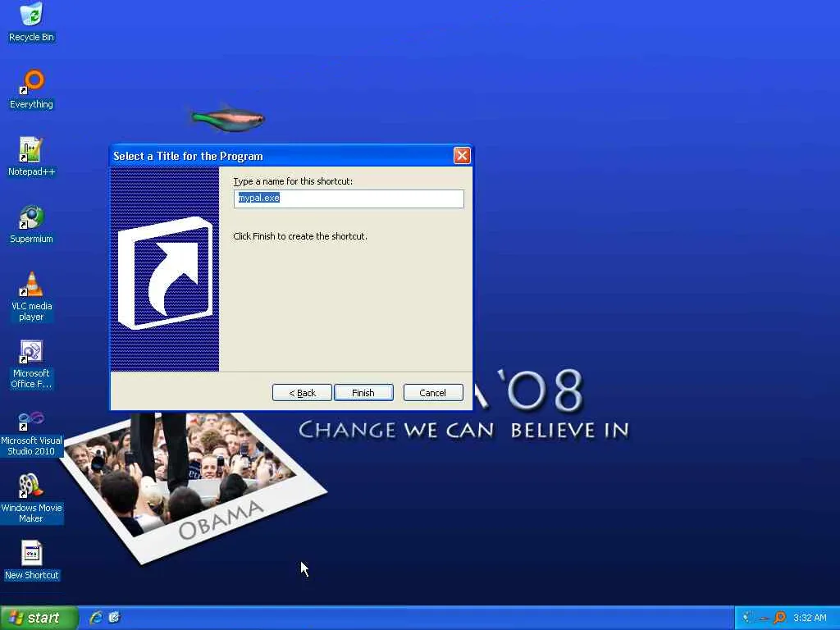
Task: Select the Microsoft Office F... desktop shortcut
Action: point(32,364)
